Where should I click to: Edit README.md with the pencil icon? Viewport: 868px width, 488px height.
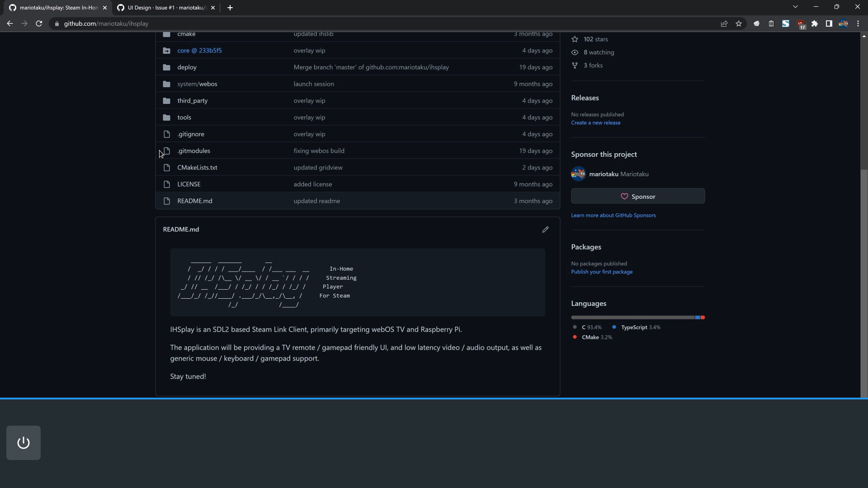click(x=545, y=230)
